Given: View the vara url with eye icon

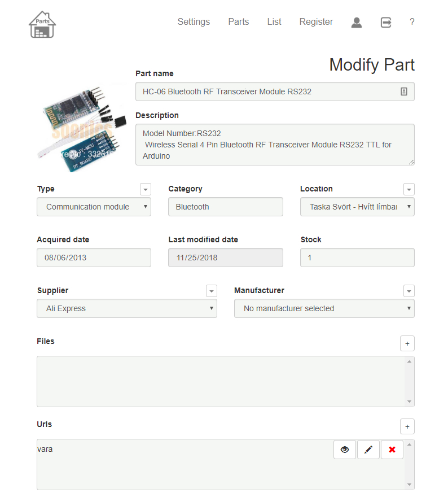Looking at the screenshot, I should pos(345,450).
